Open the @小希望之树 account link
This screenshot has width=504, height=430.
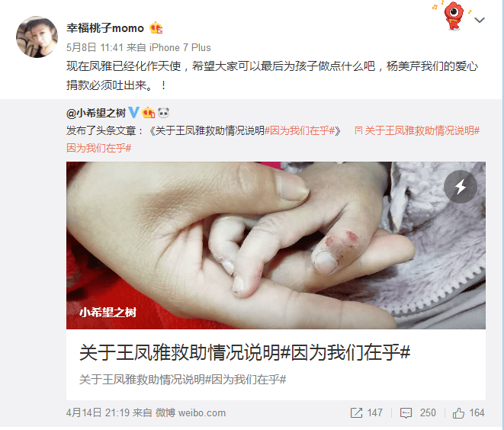(96, 113)
